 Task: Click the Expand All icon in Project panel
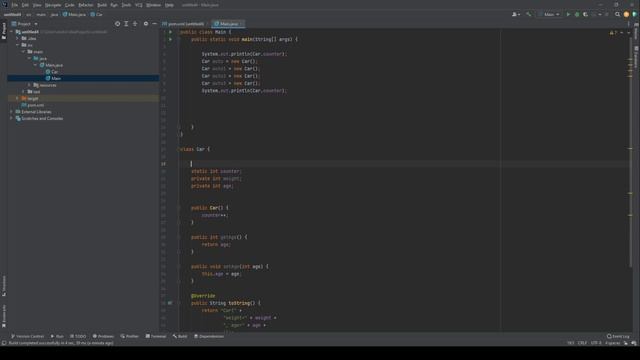point(126,24)
